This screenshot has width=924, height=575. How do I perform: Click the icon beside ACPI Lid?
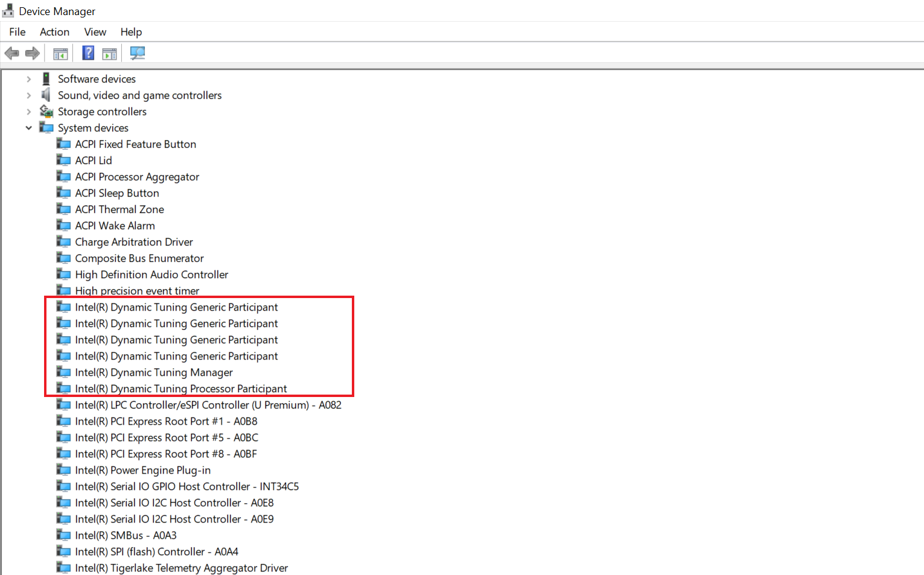tap(63, 160)
